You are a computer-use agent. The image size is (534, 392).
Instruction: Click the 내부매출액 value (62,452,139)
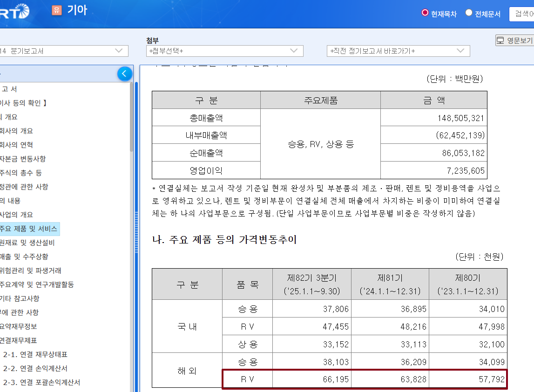460,135
